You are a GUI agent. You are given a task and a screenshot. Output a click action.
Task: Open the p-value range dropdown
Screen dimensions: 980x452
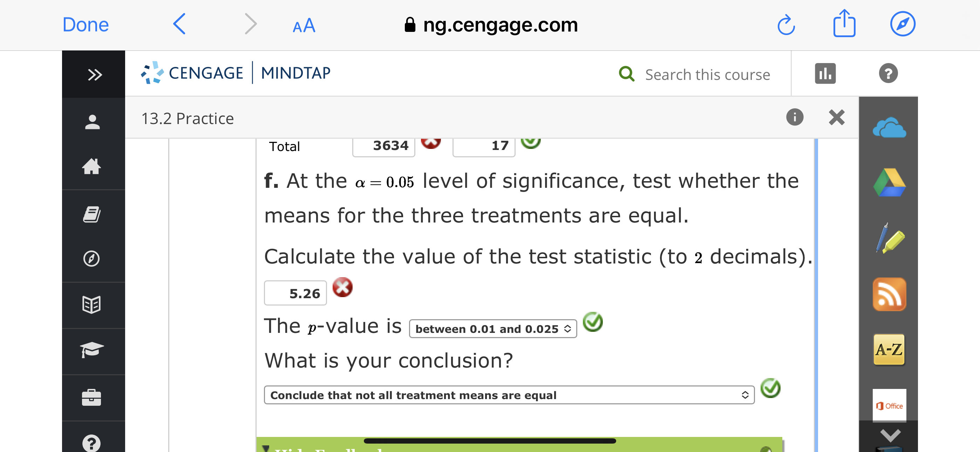[x=492, y=329]
